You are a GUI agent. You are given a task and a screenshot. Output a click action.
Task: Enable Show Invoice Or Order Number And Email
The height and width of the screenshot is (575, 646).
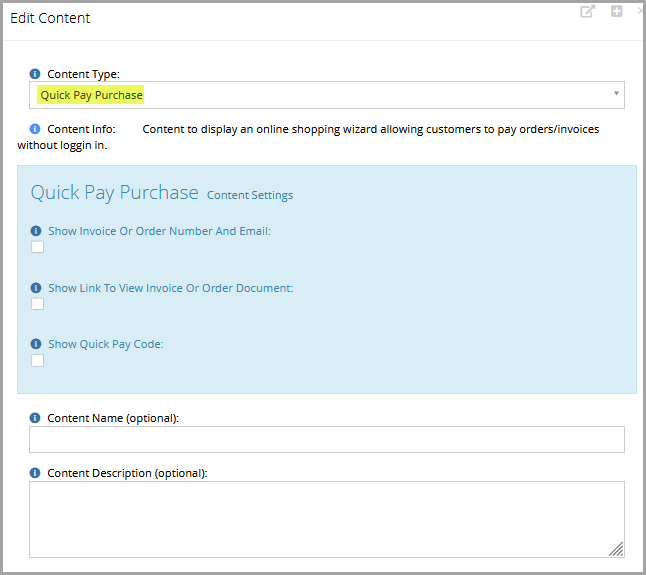(x=37, y=247)
